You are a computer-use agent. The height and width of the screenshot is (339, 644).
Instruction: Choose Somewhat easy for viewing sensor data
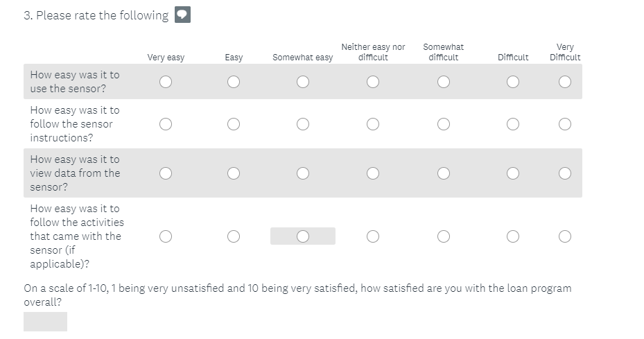pyautogui.click(x=302, y=173)
